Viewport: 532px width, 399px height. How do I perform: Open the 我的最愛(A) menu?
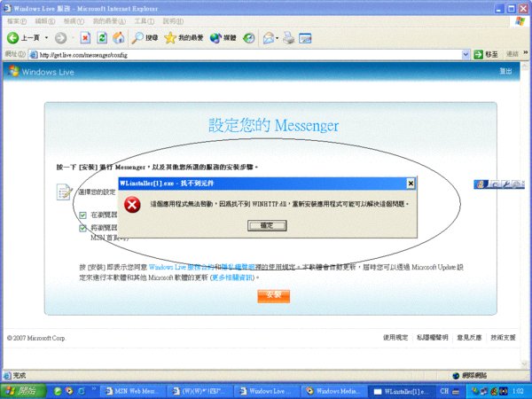pos(109,21)
